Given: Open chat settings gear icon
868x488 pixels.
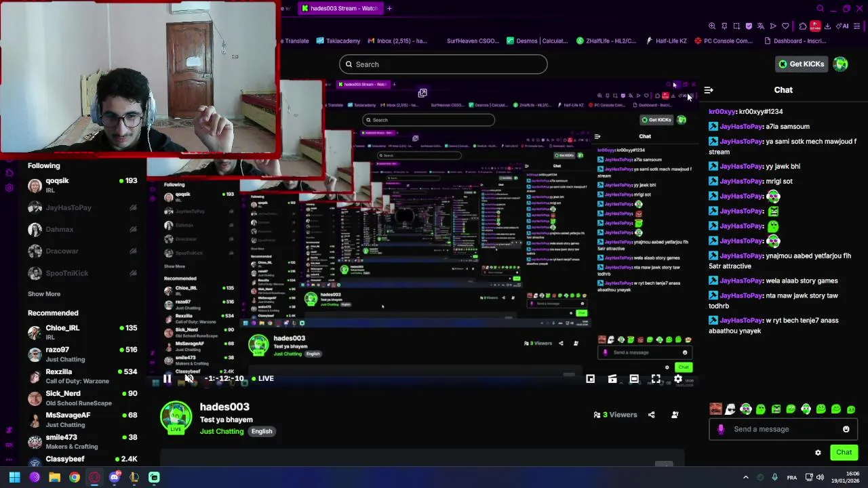Looking at the screenshot, I should tap(818, 453).
